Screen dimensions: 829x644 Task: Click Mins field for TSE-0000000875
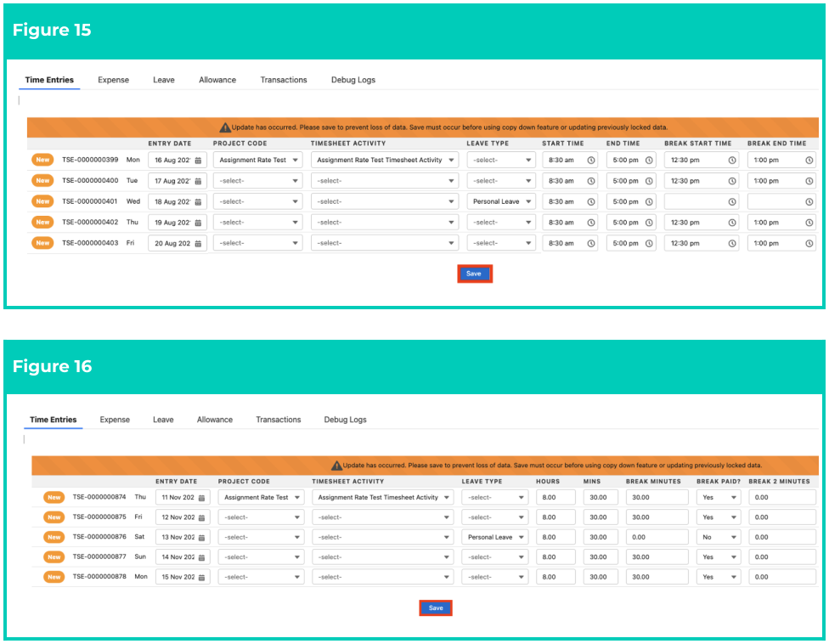click(x=601, y=517)
